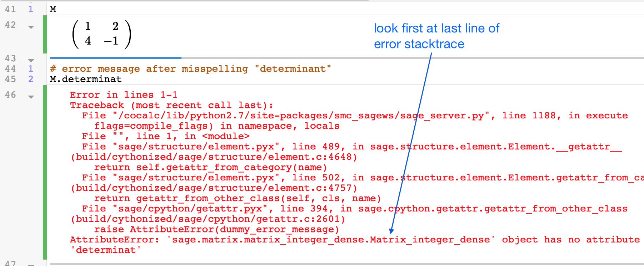Click the rendered 2x2 matrix output
The height and width of the screenshot is (266, 644).
click(x=102, y=34)
